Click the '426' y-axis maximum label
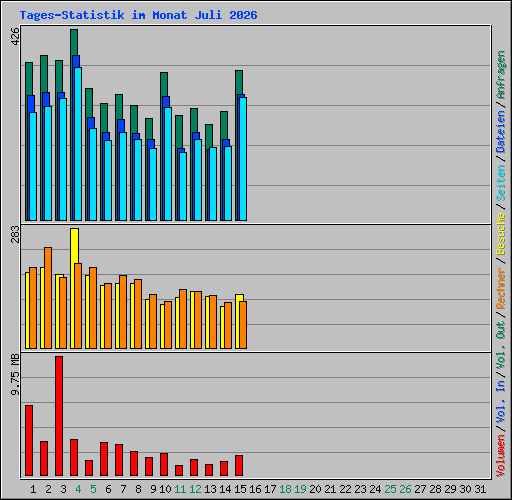Screen dimensions: 512x500 coord(15,37)
